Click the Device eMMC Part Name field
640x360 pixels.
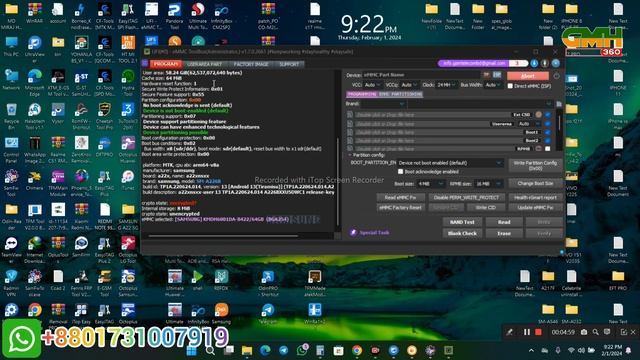click(421, 75)
